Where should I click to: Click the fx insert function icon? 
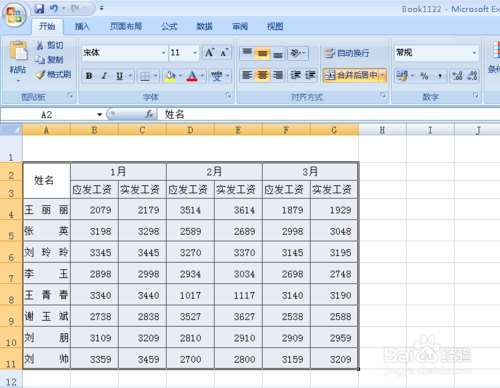(149, 114)
